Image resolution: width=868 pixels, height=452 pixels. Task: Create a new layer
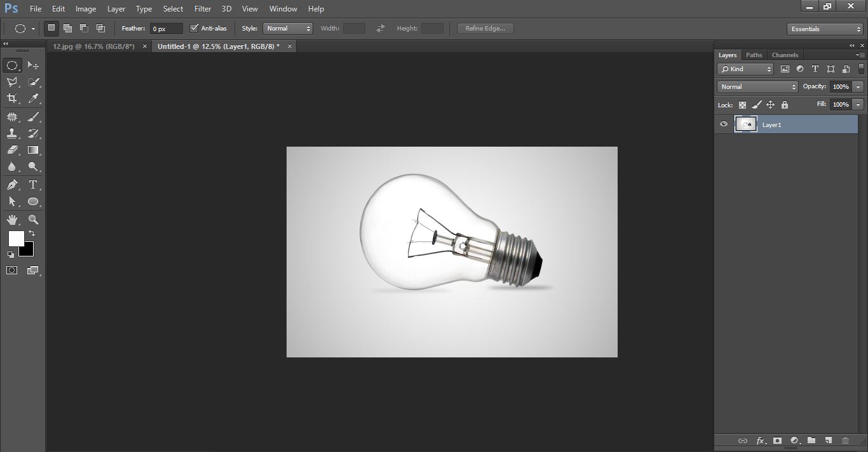click(x=828, y=440)
